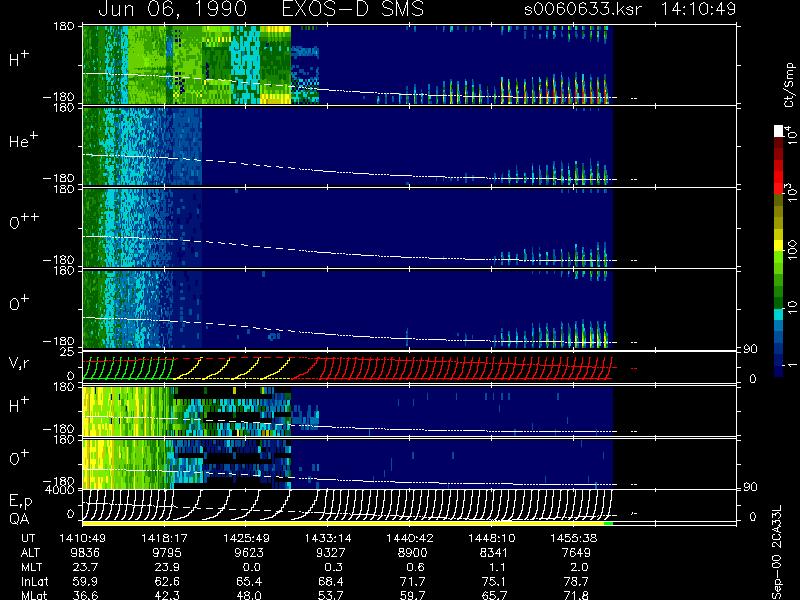This screenshot has height=600, width=800.
Task: Click the ALT value '8900'
Action: [x=412, y=553]
